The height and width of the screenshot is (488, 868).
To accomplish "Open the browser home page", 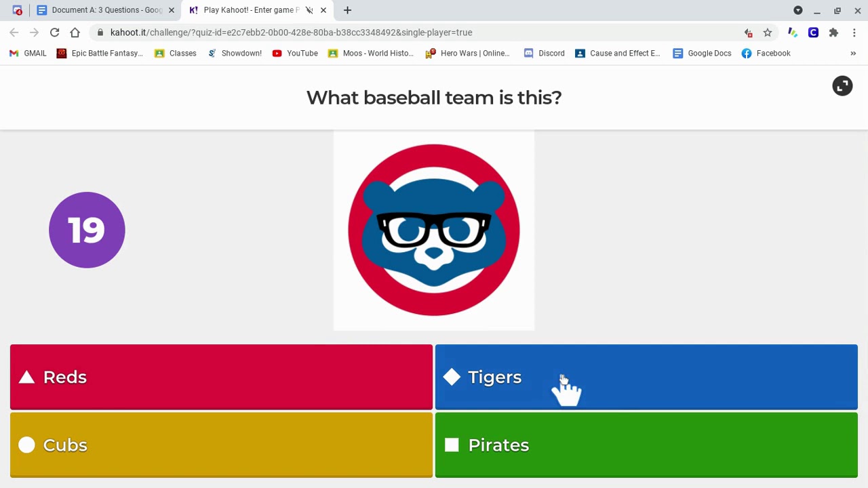I will (75, 33).
